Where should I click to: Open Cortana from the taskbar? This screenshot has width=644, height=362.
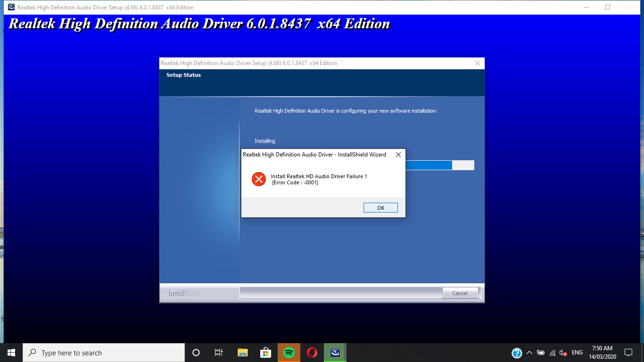coord(196,353)
